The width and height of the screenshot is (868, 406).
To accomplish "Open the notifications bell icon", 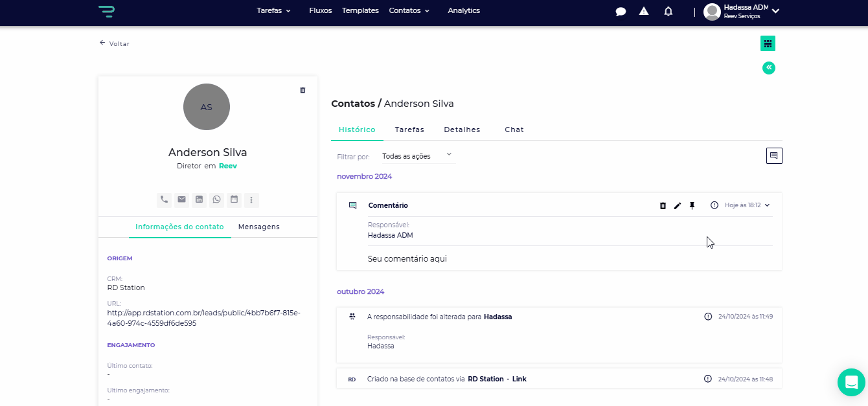I will (668, 11).
